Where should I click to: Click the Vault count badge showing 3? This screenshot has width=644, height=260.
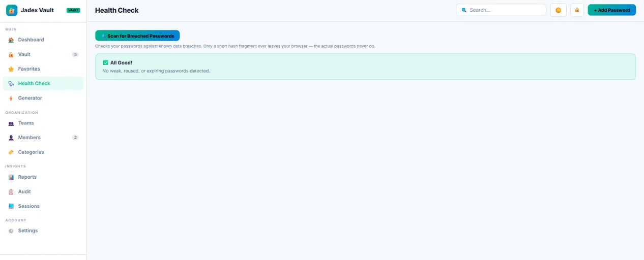[75, 54]
